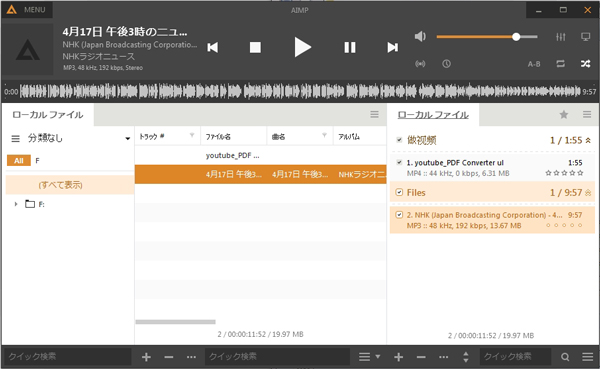This screenshot has width=600, height=369.
Task: Click the AIMP album art placeholder
Action: point(28,49)
